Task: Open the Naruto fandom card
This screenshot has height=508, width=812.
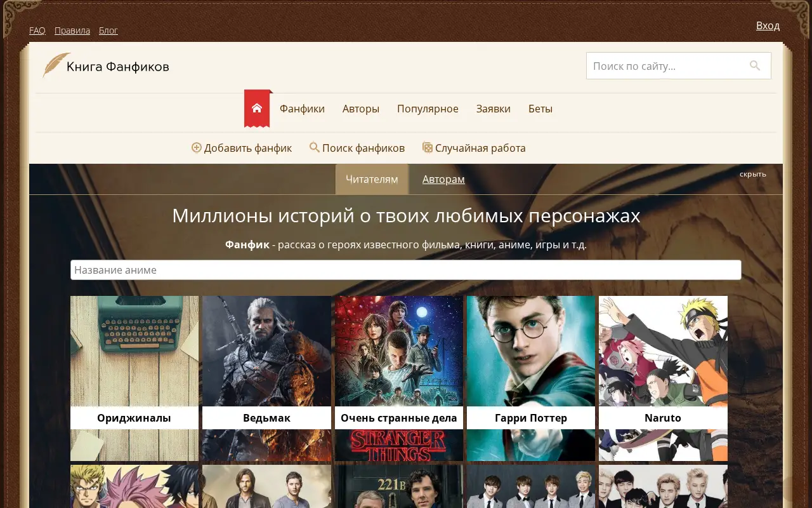Action: pyautogui.click(x=663, y=378)
